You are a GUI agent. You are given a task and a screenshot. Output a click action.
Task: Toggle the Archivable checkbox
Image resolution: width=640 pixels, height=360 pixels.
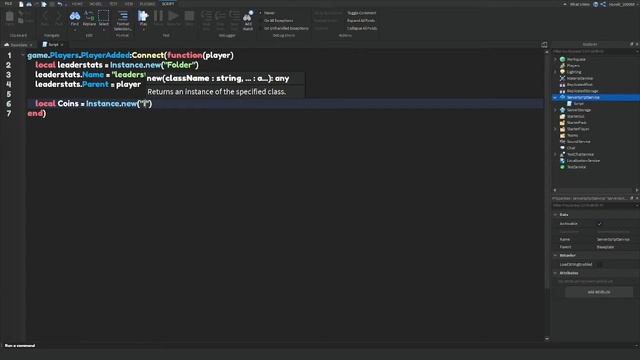600,224
